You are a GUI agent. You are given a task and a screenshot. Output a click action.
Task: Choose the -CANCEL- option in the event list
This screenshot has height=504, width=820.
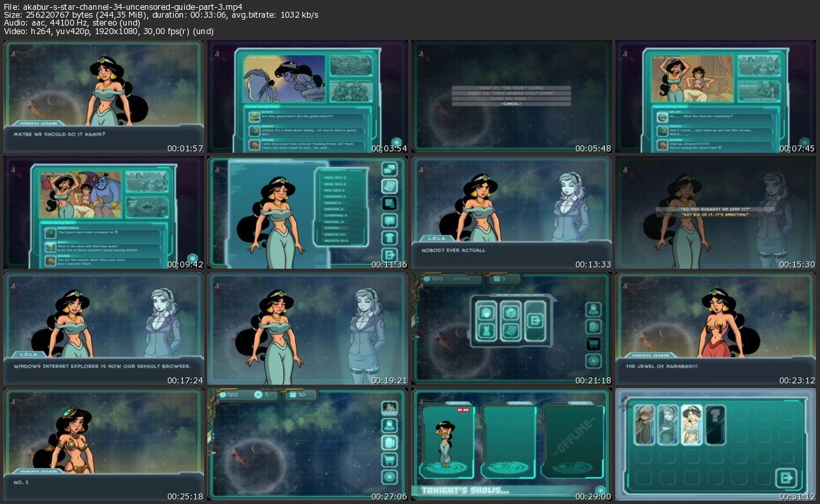[511, 104]
